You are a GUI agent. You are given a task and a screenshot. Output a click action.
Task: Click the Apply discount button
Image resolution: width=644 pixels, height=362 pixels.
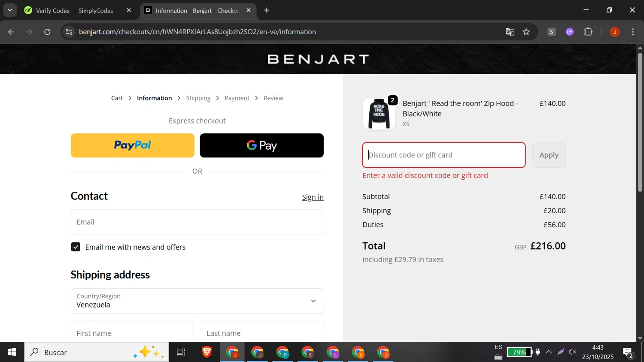tap(549, 155)
